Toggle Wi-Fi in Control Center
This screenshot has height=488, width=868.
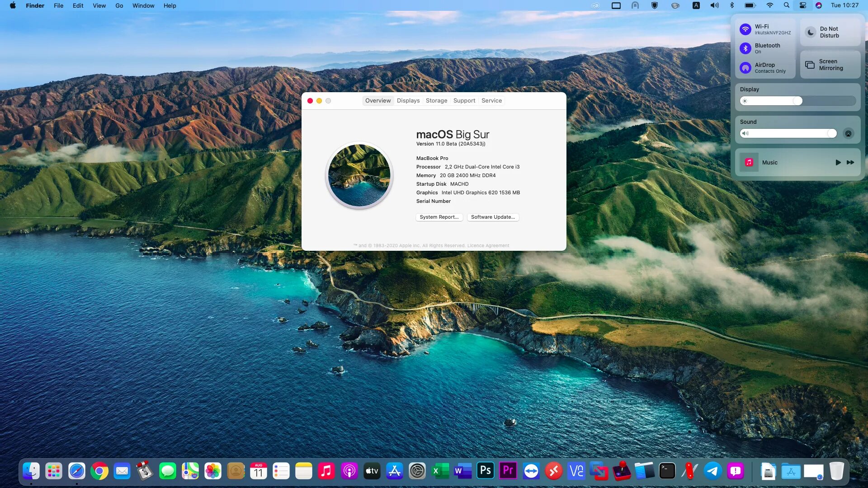tap(745, 29)
